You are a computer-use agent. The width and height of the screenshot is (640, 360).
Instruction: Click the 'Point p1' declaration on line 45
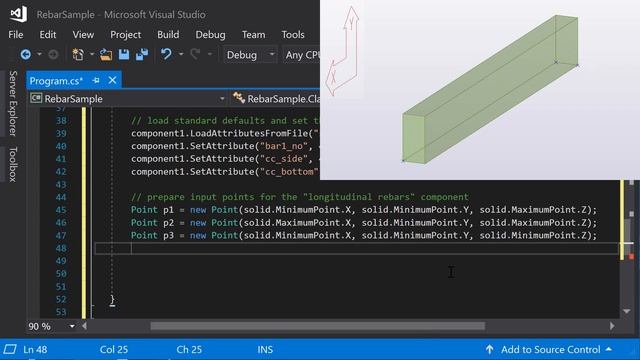click(x=152, y=210)
